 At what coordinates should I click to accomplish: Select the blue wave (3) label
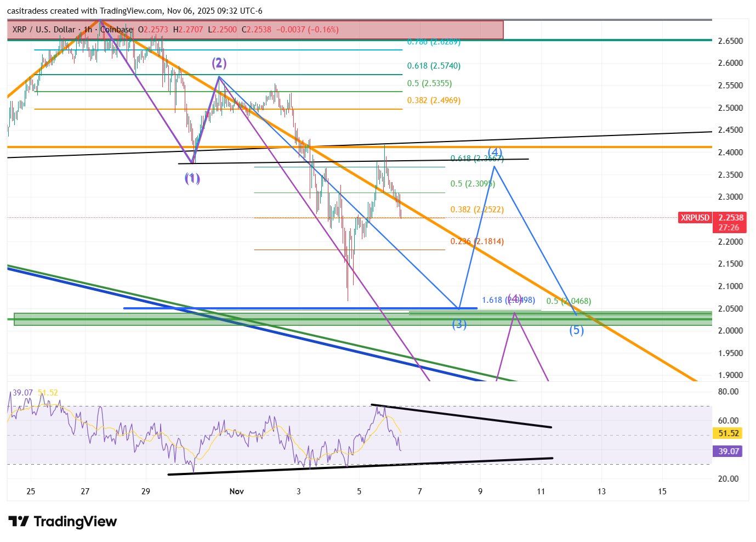point(459,324)
